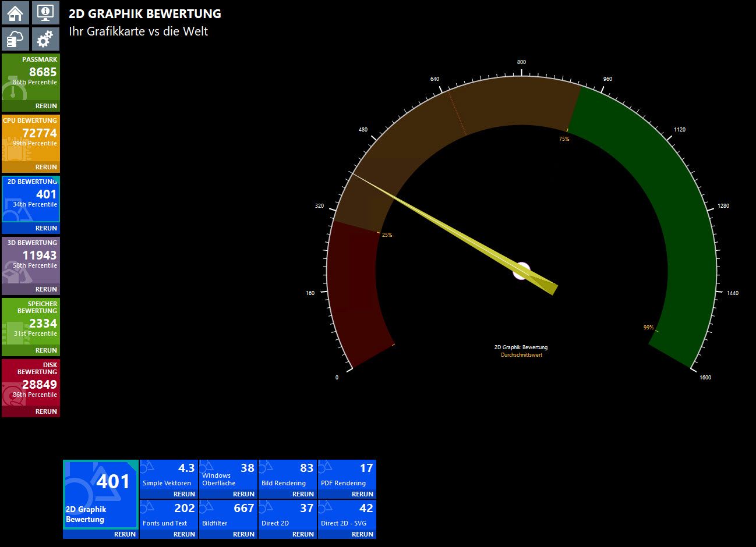Rerun the Bildfilter test
This screenshot has height=547, width=756.
click(243, 534)
